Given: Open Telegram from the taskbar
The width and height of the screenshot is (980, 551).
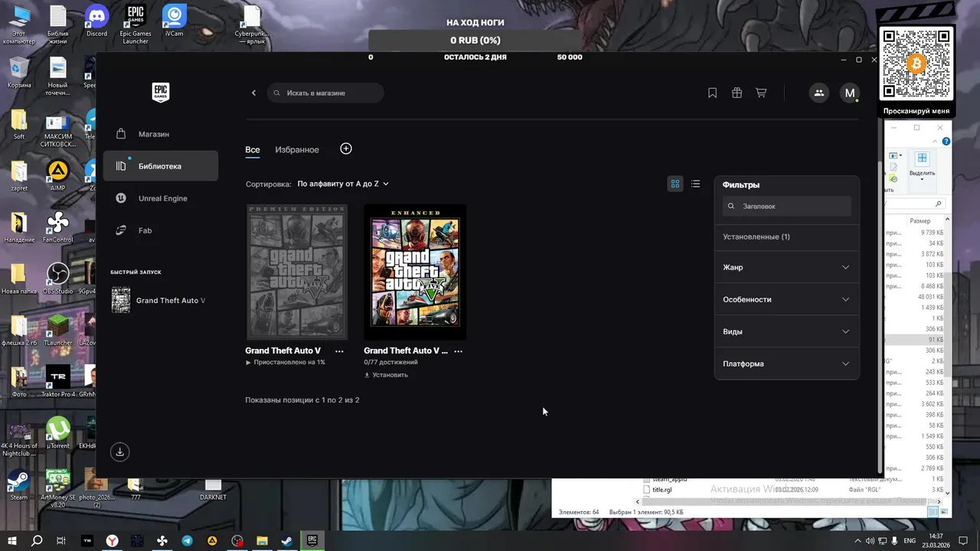Looking at the screenshot, I should (x=187, y=540).
